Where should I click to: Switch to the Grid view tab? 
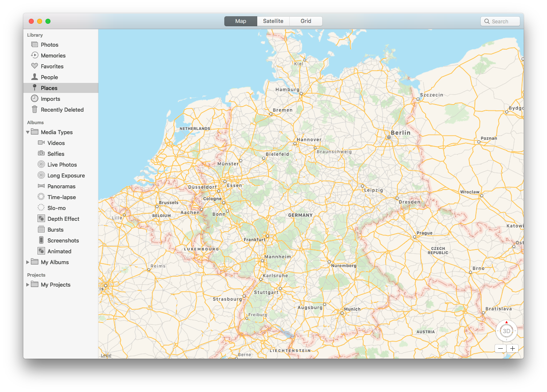pos(306,21)
